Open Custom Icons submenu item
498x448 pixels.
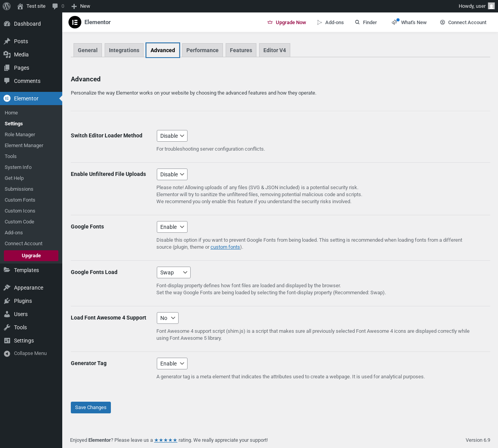point(20,211)
